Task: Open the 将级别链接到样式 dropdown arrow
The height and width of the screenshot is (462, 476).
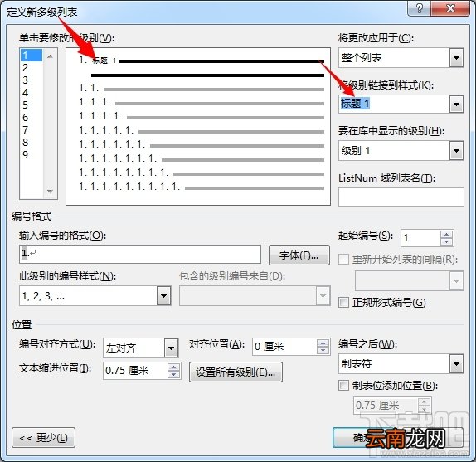Action: pyautogui.click(x=456, y=105)
